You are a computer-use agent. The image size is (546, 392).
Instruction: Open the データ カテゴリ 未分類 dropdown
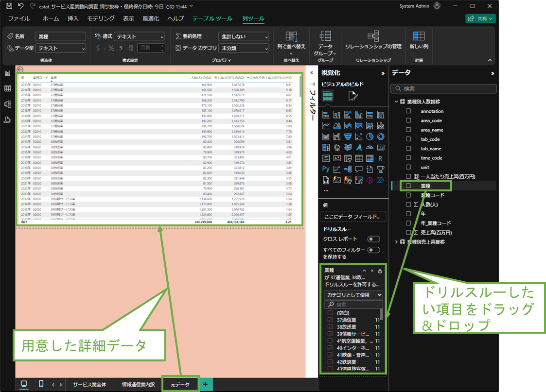point(244,49)
